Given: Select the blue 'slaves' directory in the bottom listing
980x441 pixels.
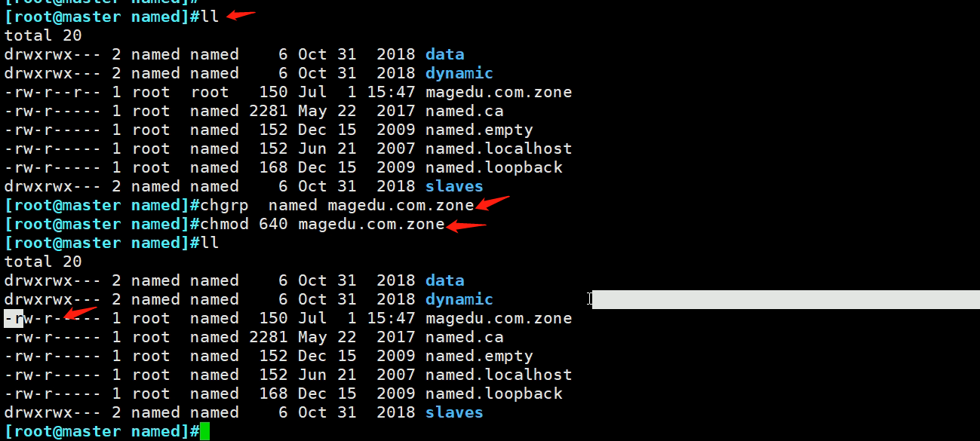Looking at the screenshot, I should [454, 412].
